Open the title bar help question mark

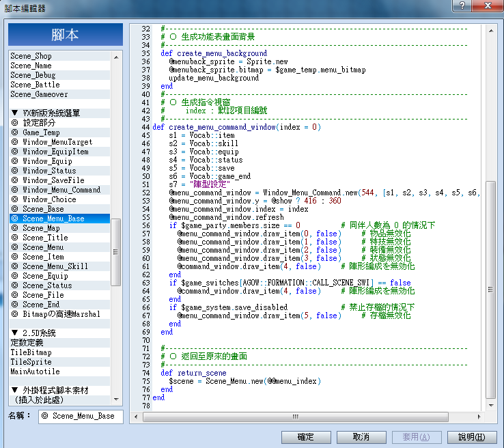(462, 5)
